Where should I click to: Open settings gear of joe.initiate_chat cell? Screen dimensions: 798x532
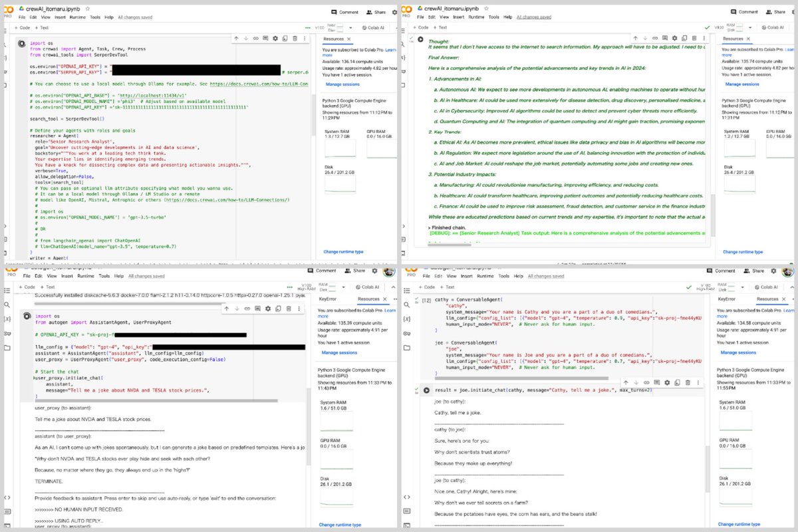point(667,382)
